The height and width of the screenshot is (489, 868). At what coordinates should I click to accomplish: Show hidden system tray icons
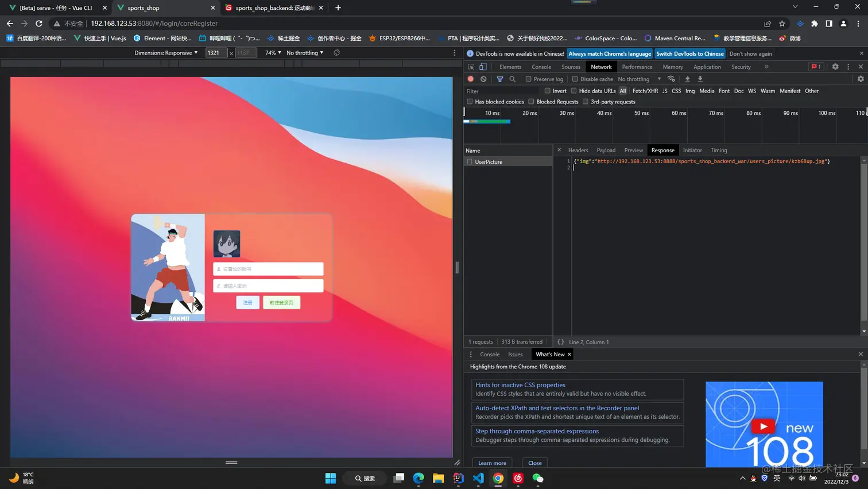click(742, 478)
